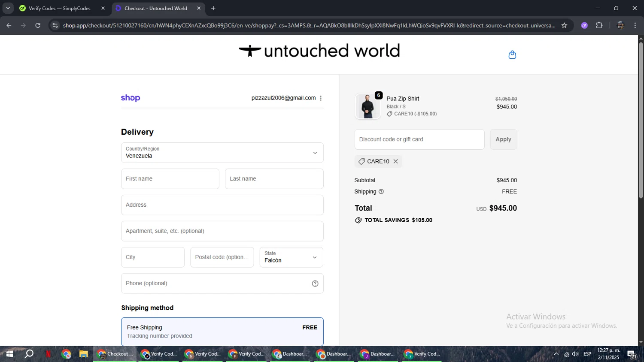Click the Total $945.00 amount
This screenshot has width=644, height=362.
click(x=503, y=208)
